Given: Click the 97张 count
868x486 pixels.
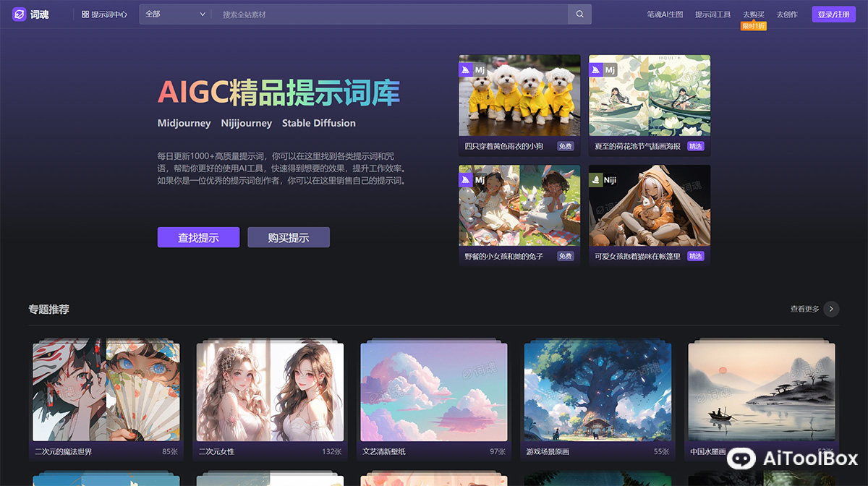Looking at the screenshot, I should click(498, 452).
